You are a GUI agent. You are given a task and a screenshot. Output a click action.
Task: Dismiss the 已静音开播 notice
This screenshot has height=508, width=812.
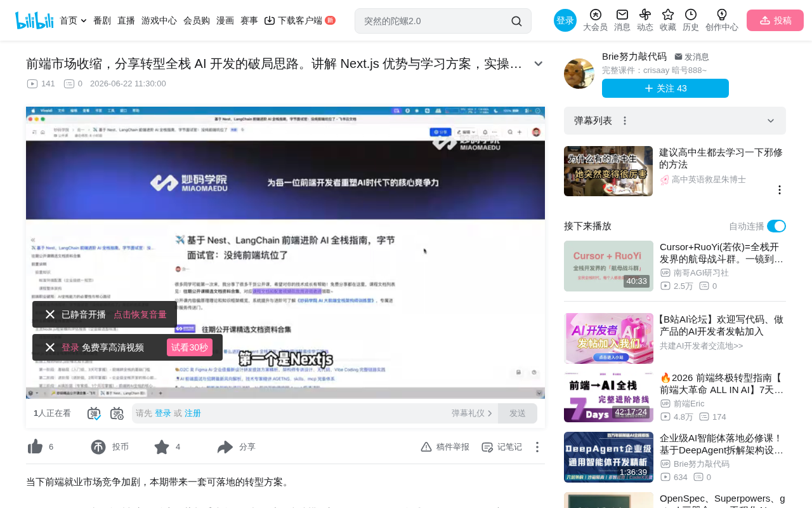[x=50, y=314]
